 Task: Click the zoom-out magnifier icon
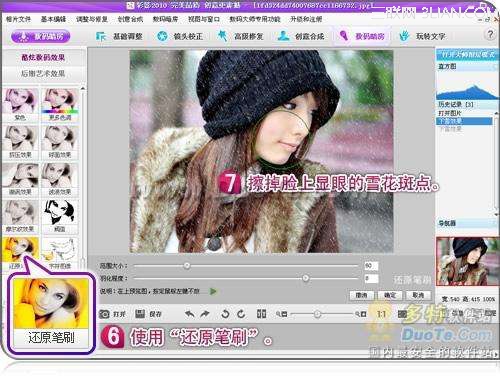281,314
